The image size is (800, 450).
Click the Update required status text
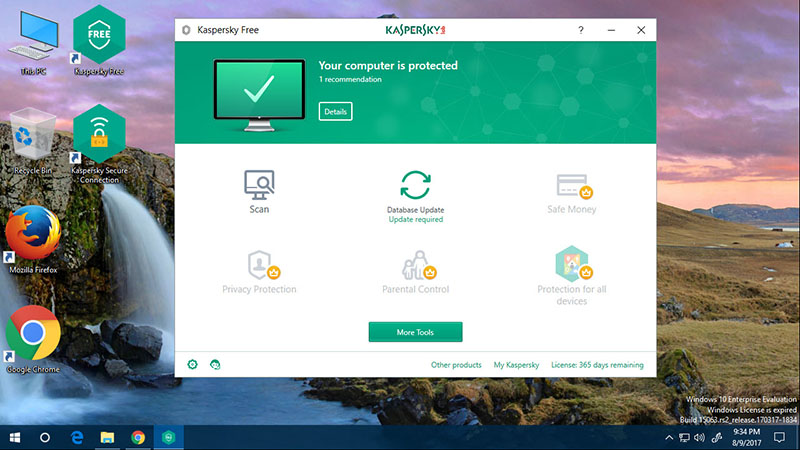pos(416,219)
